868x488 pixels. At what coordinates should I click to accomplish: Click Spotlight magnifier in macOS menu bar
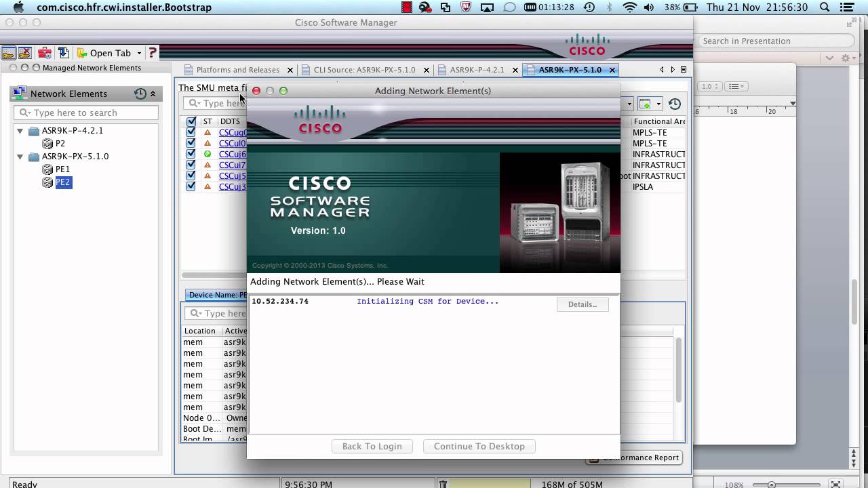pyautogui.click(x=825, y=7)
